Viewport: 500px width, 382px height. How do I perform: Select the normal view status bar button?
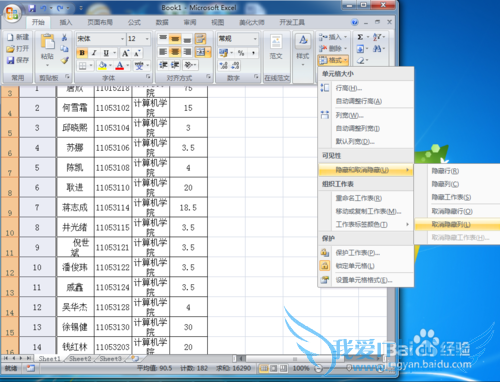click(264, 368)
